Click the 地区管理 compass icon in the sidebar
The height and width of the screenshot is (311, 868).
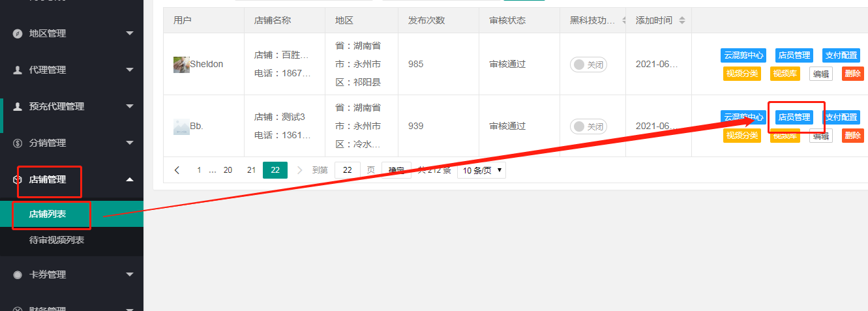coord(18,33)
